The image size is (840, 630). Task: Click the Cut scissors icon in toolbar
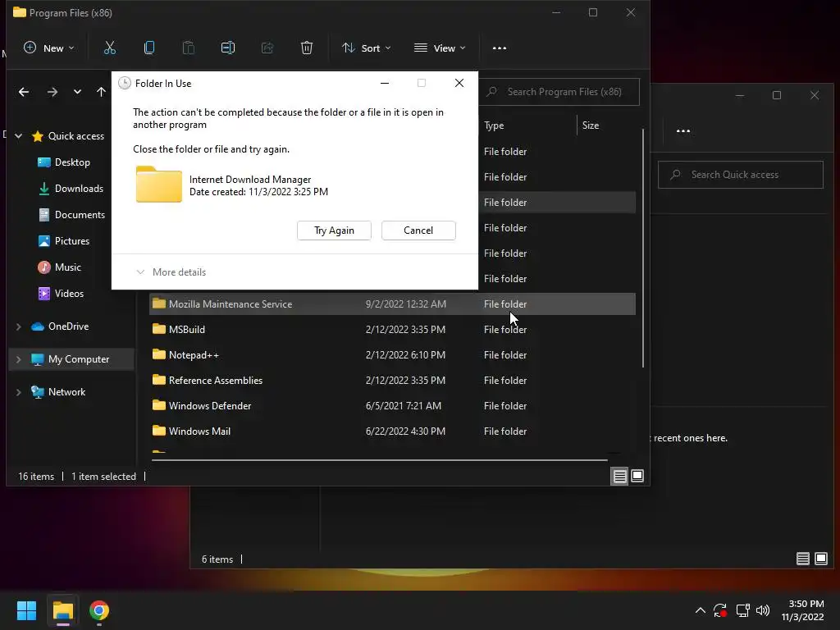pyautogui.click(x=110, y=48)
